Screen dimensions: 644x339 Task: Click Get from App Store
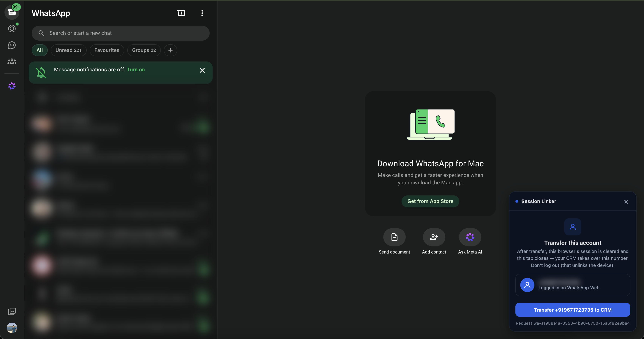coord(430,201)
